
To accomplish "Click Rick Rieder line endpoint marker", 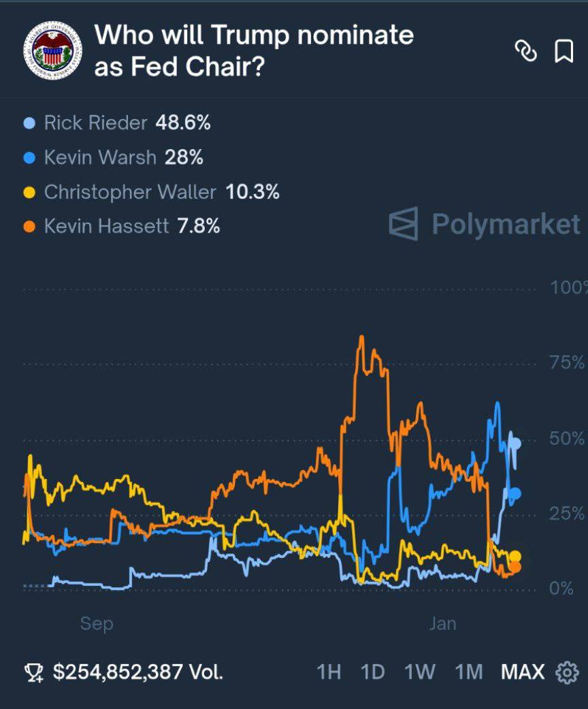I will click(516, 444).
